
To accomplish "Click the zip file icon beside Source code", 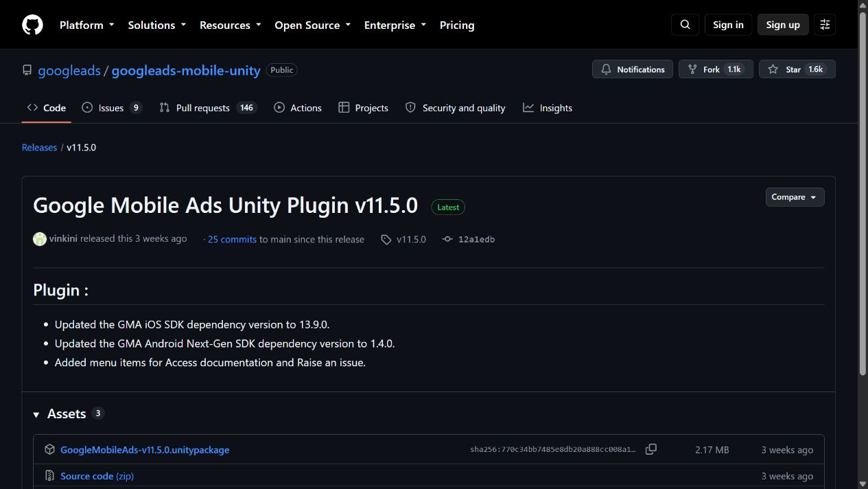I will (x=49, y=475).
